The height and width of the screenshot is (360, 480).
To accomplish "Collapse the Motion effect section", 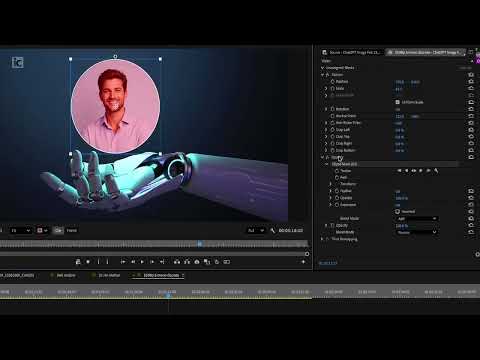I will point(322,75).
